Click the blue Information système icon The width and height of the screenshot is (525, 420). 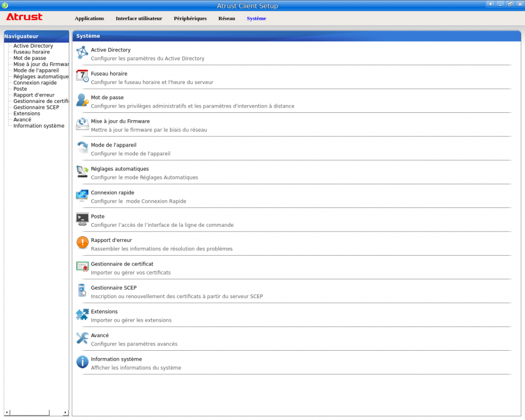tap(82, 362)
